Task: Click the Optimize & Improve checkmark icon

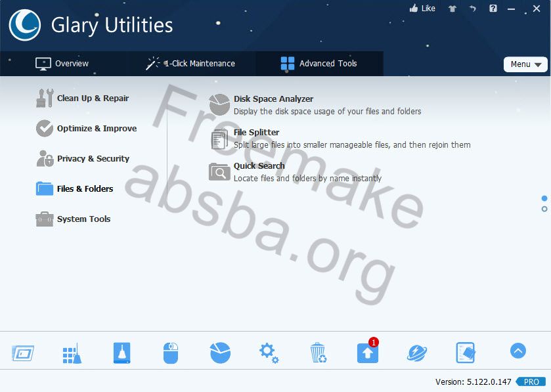Action: [x=45, y=128]
